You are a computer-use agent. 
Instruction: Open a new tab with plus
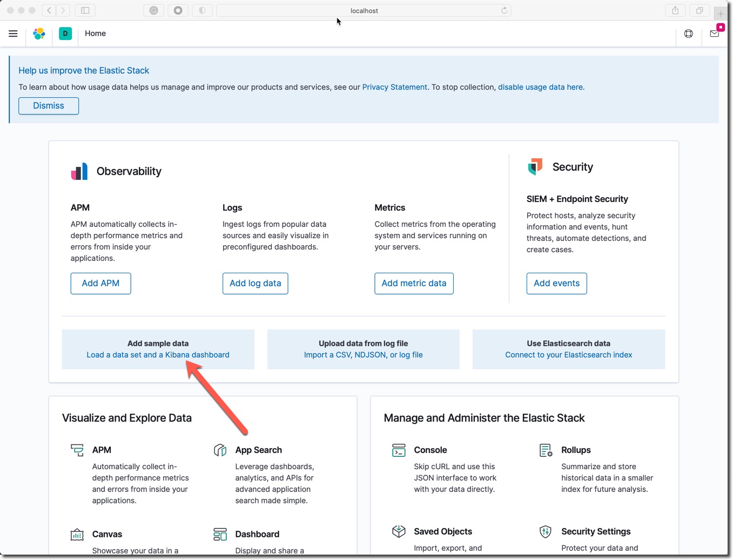pos(721,14)
